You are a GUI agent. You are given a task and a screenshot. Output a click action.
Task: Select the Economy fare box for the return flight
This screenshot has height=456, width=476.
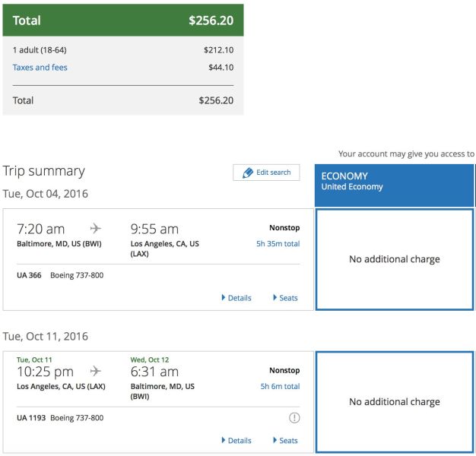pyautogui.click(x=395, y=402)
